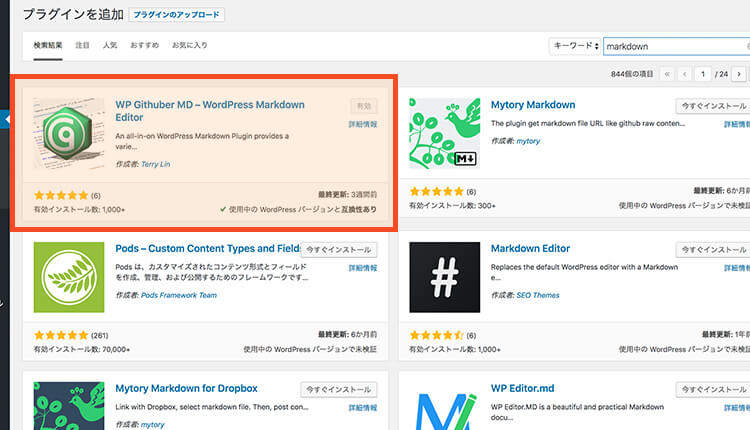This screenshot has width=750, height=430.
Task: Go to the previous results page arrow
Action: [685, 74]
